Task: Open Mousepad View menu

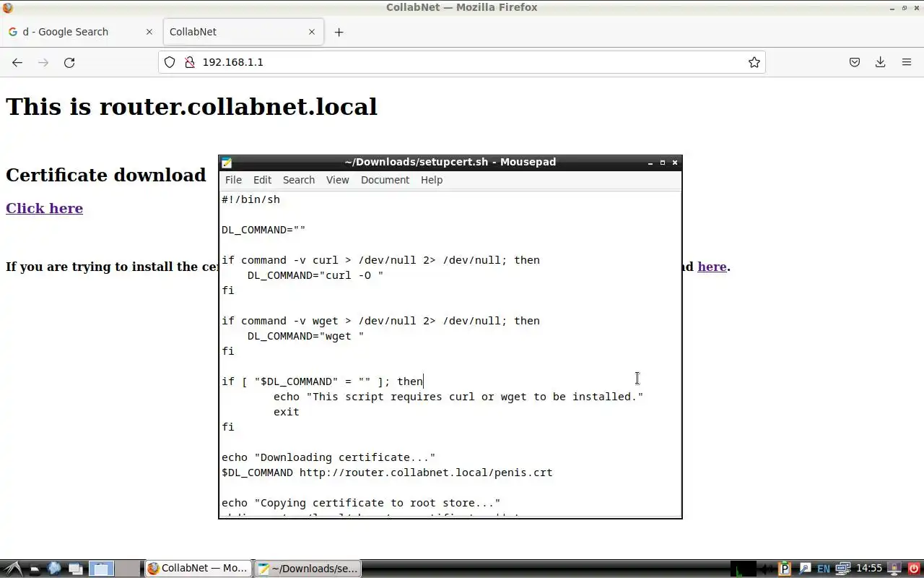Action: tap(337, 180)
